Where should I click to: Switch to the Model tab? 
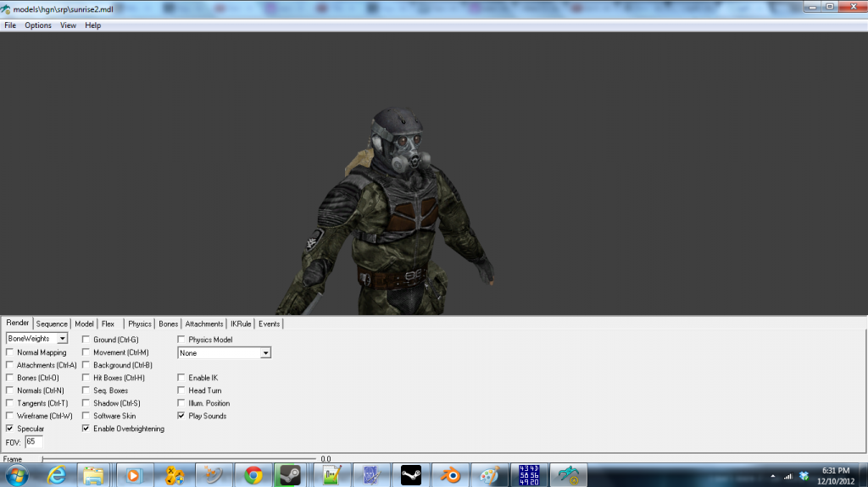coord(84,324)
